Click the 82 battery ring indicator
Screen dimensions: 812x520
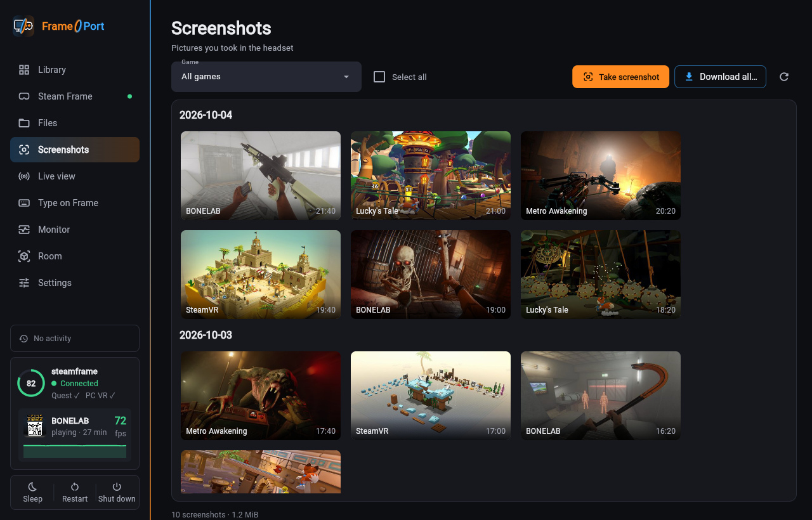coord(31,383)
